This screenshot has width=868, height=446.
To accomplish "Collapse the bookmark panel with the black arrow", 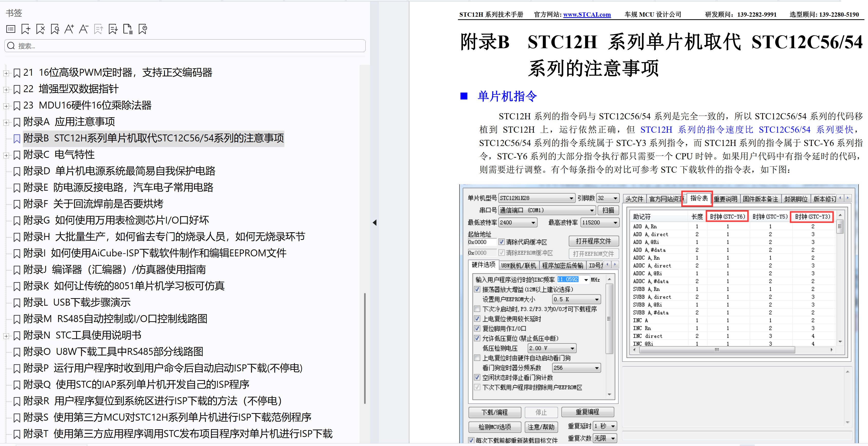I will 374,222.
